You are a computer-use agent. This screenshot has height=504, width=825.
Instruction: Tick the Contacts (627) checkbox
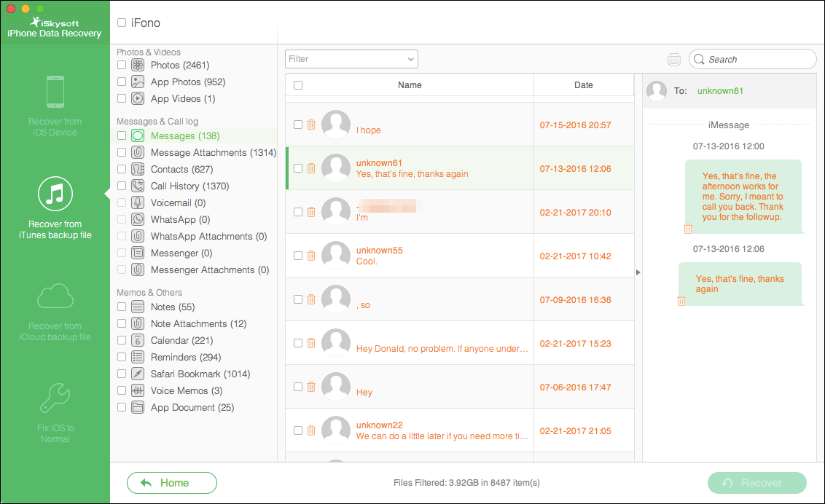click(x=122, y=169)
